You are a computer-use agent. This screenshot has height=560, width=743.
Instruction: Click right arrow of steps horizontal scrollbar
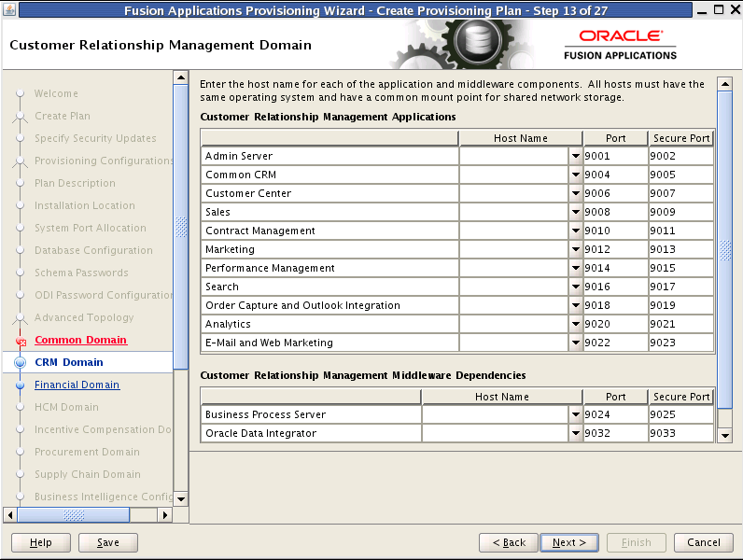pos(164,515)
